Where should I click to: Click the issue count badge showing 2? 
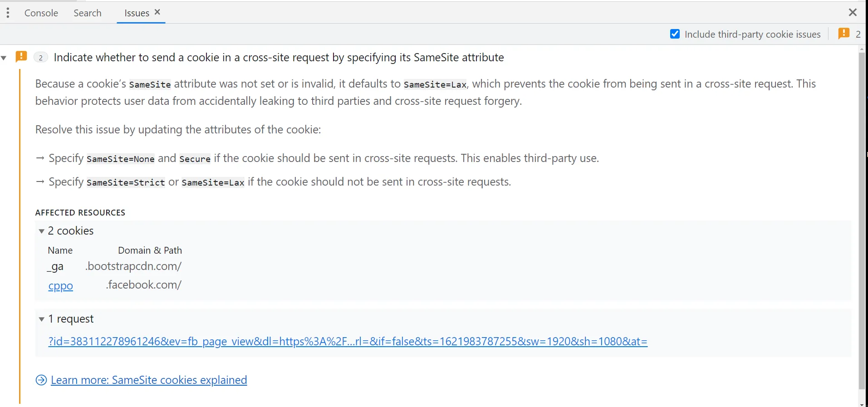tap(41, 58)
